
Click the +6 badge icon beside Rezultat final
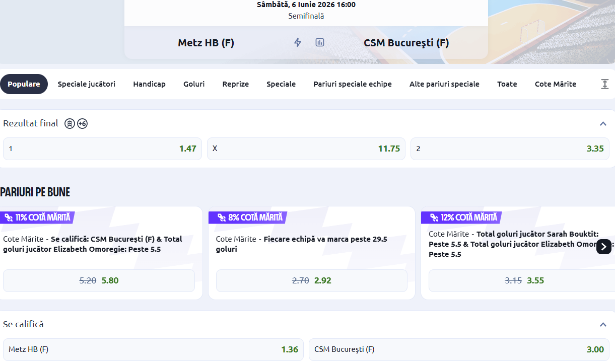click(x=82, y=123)
